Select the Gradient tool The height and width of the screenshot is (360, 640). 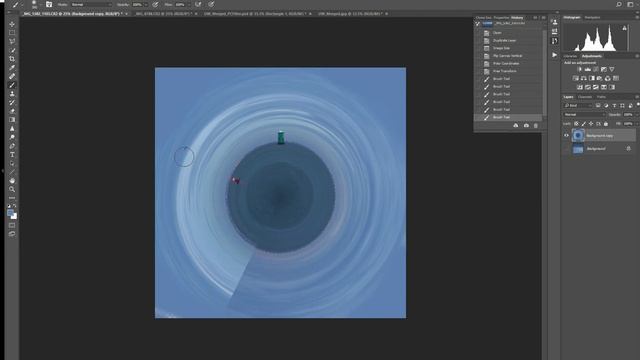(12, 120)
